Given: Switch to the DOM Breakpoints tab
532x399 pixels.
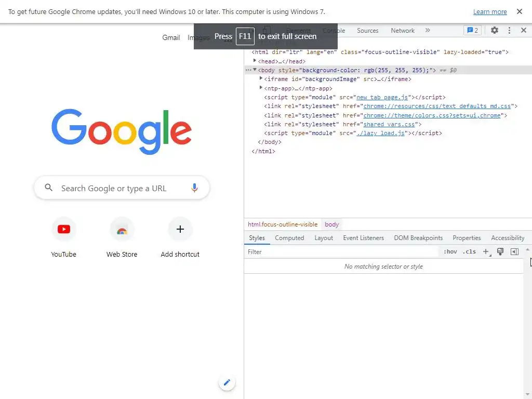Looking at the screenshot, I should 418,238.
